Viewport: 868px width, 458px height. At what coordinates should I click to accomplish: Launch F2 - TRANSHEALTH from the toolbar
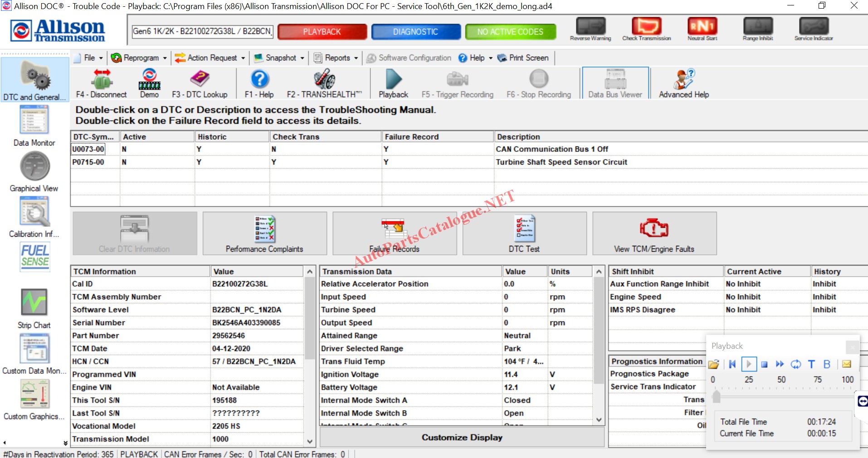[x=324, y=83]
